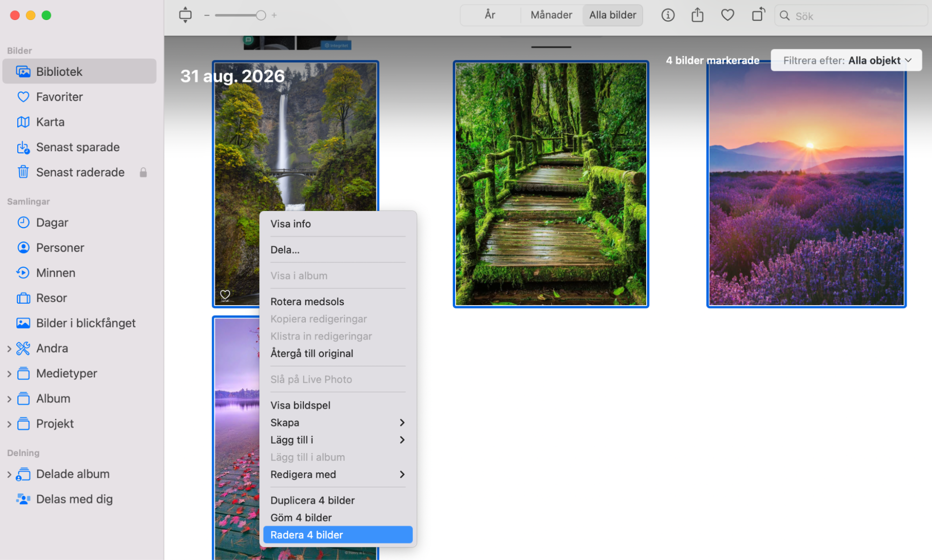Open Bibliotek in the sidebar

pos(79,72)
